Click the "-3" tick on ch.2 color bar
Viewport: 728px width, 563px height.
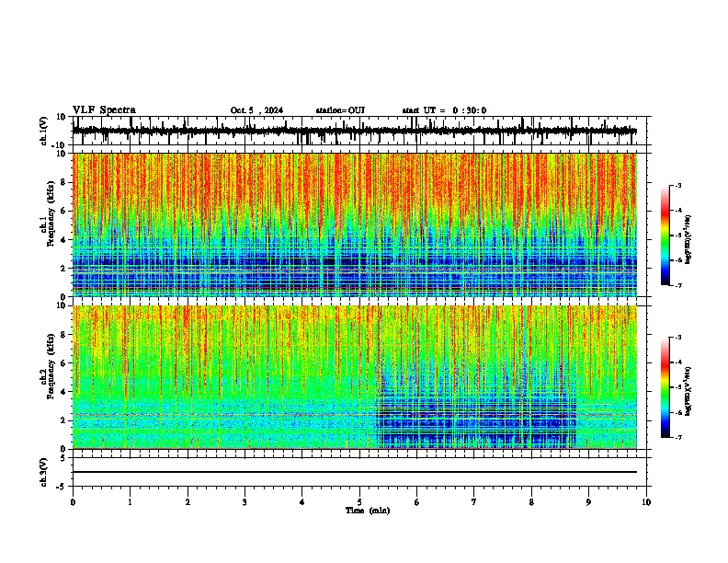pyautogui.click(x=678, y=338)
